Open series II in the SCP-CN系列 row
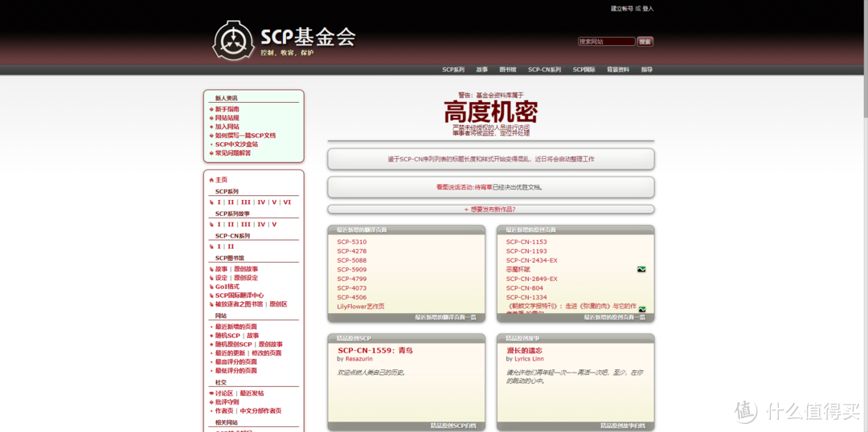This screenshot has width=868, height=432. [x=231, y=247]
